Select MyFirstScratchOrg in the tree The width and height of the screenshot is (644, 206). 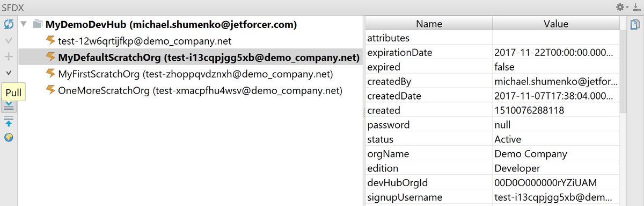(x=189, y=74)
